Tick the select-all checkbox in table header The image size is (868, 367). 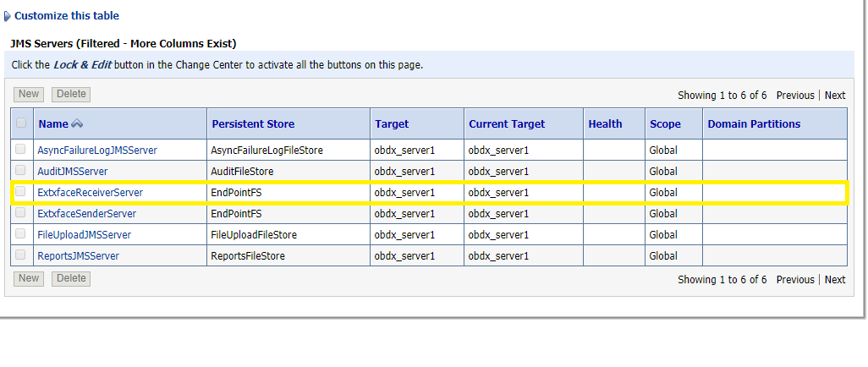pyautogui.click(x=21, y=123)
